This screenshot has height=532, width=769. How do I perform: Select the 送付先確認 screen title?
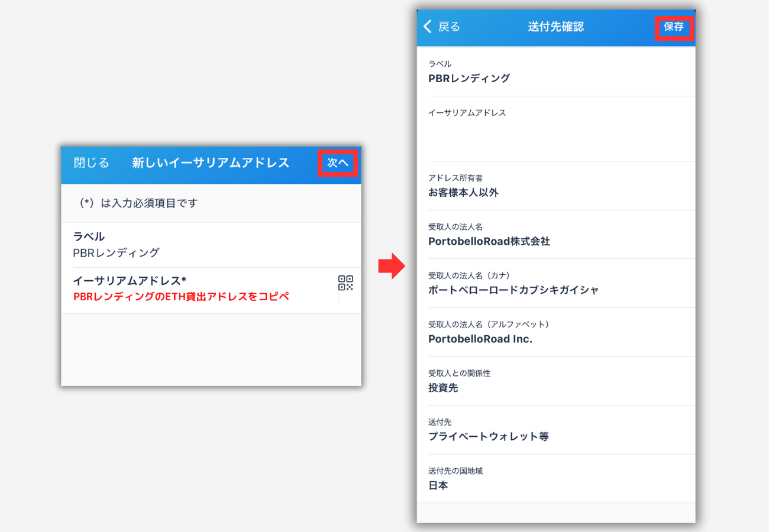556,27
